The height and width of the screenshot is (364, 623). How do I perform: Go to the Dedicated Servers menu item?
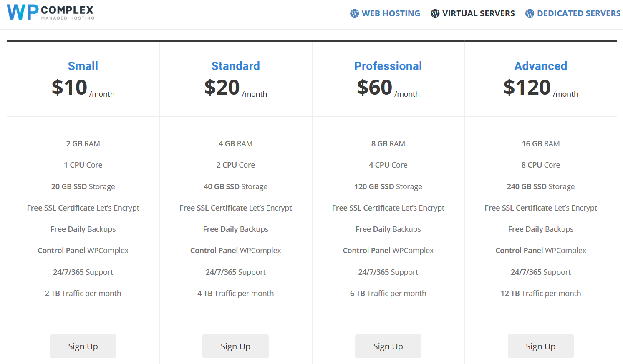pos(578,13)
